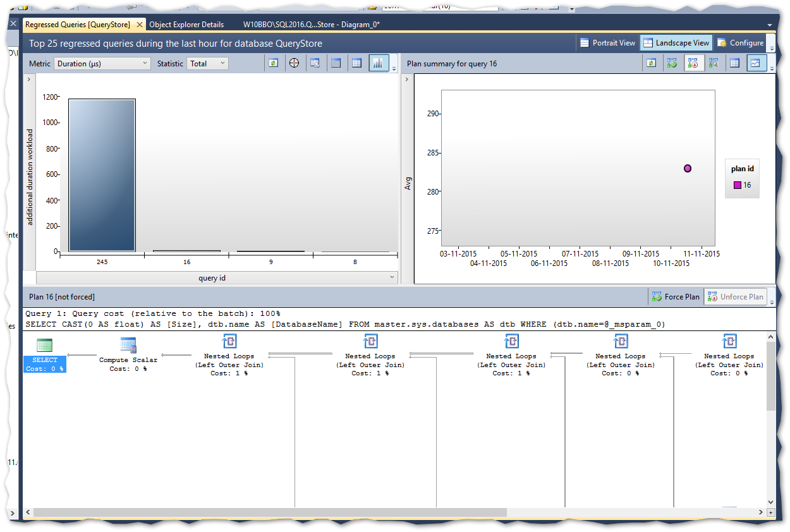This screenshot has height=532, width=790.
Task: Click the Unforce Plan button
Action: point(735,296)
